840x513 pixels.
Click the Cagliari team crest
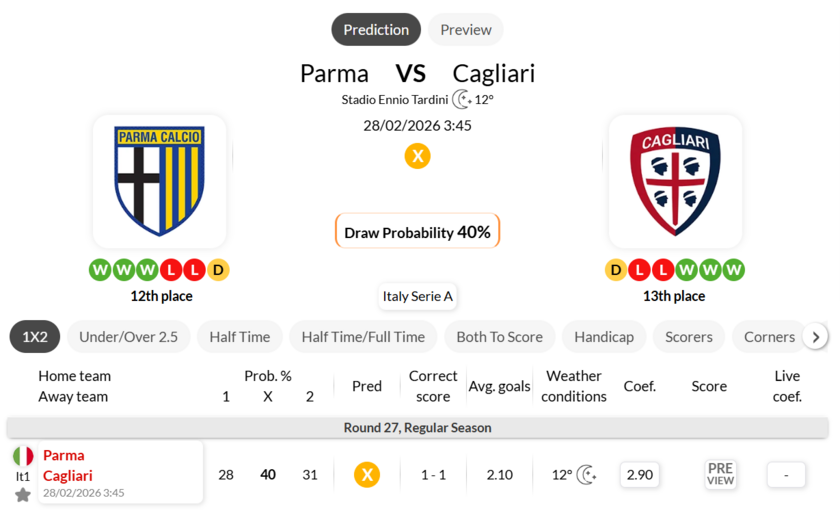pyautogui.click(x=675, y=180)
